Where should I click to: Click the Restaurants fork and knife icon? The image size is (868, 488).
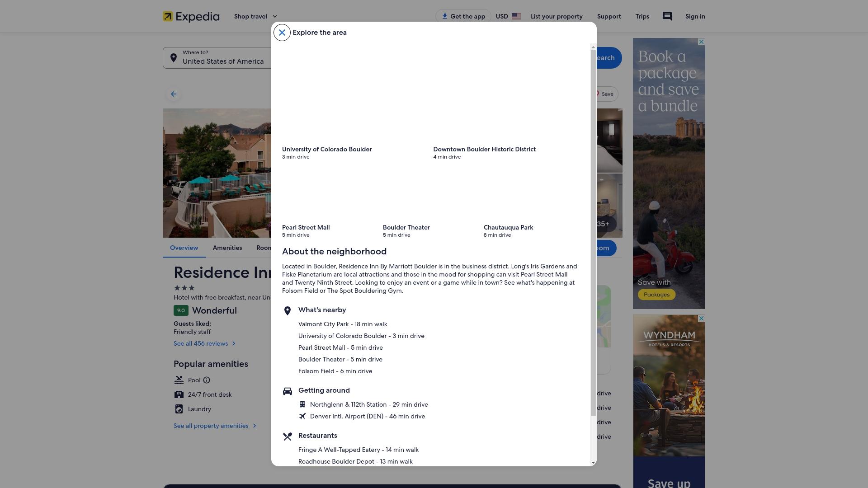(288, 436)
